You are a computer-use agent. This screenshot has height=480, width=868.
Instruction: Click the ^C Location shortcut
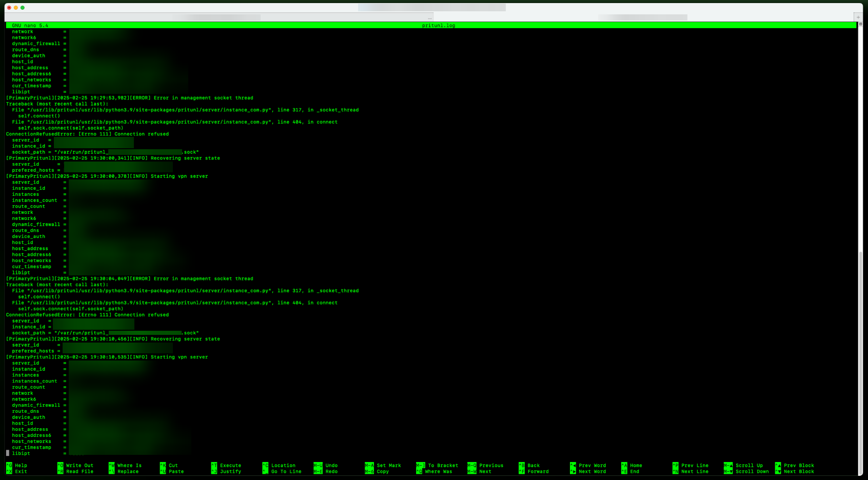(279, 466)
